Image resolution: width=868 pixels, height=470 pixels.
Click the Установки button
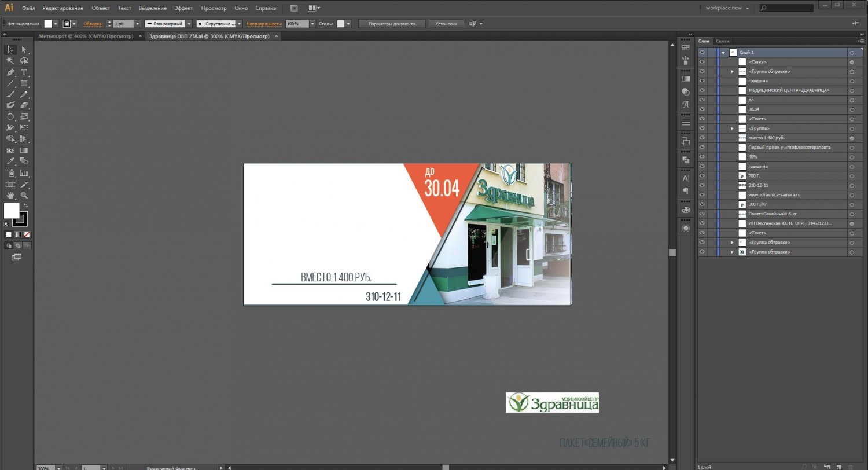[x=446, y=24]
